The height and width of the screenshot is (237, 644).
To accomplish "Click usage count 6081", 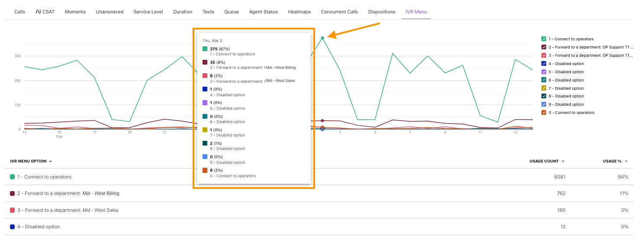I will pos(560,177).
